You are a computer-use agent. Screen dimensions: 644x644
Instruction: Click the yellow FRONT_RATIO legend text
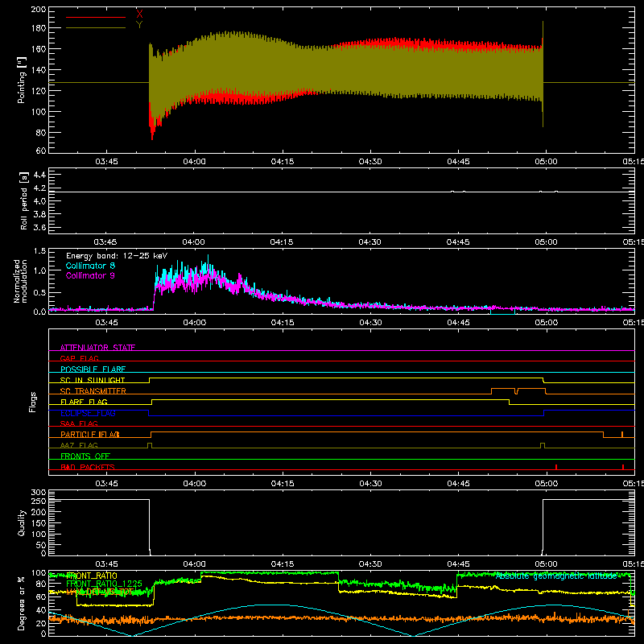coord(92,576)
